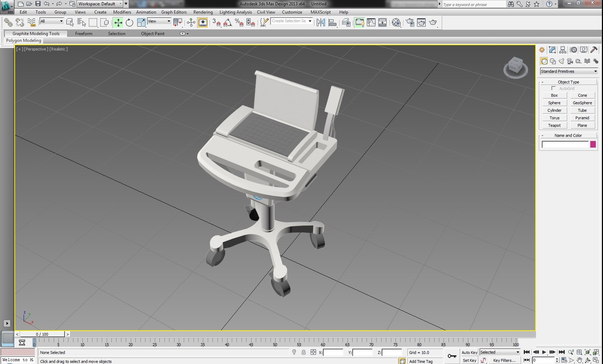This screenshot has height=364, width=603.
Task: Enable the AutoGrid checkbox
Action: pos(553,88)
